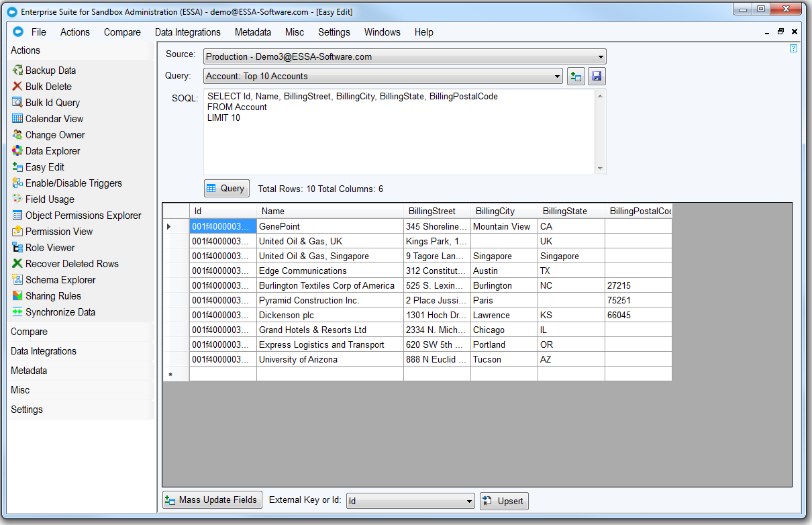Viewport: 812px width, 525px height.
Task: Open the Schema Explorer icon
Action: point(17,280)
